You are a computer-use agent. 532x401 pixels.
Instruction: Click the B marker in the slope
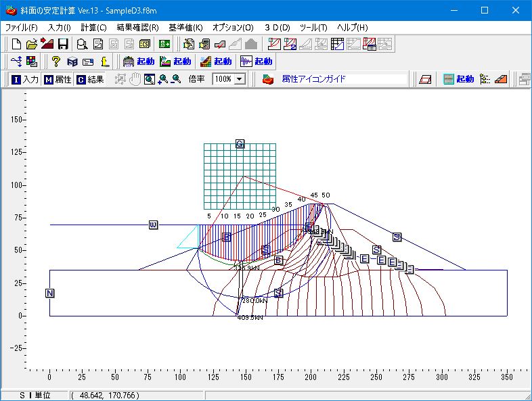[x=278, y=260]
